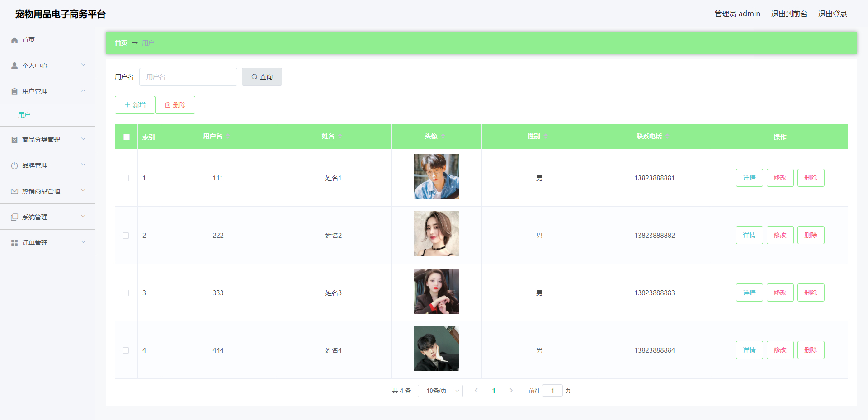Click the copy icon next to 系统管理

pyautogui.click(x=14, y=217)
